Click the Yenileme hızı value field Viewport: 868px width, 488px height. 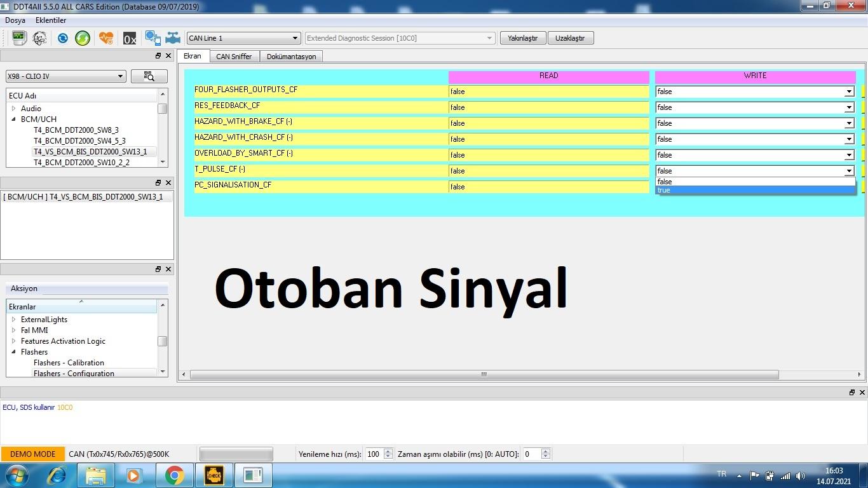click(x=374, y=454)
